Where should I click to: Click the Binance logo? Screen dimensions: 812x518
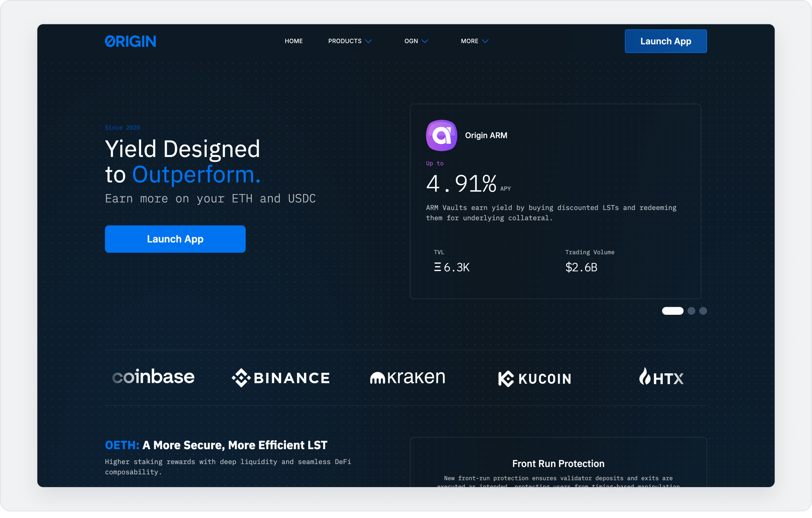point(281,378)
